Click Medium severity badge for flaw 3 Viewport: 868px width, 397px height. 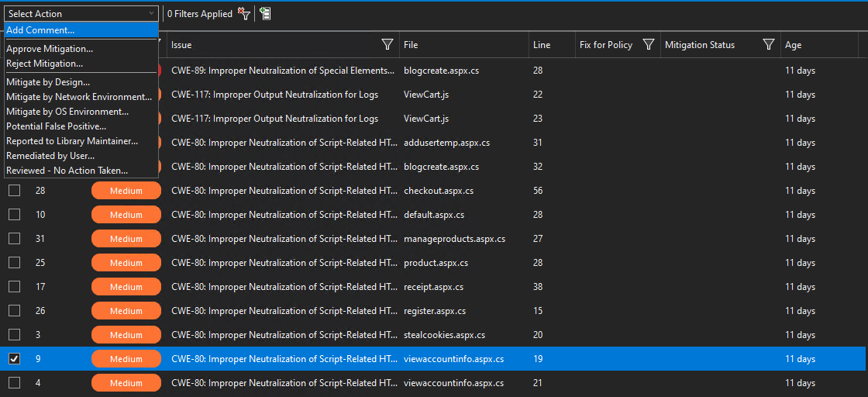(126, 335)
